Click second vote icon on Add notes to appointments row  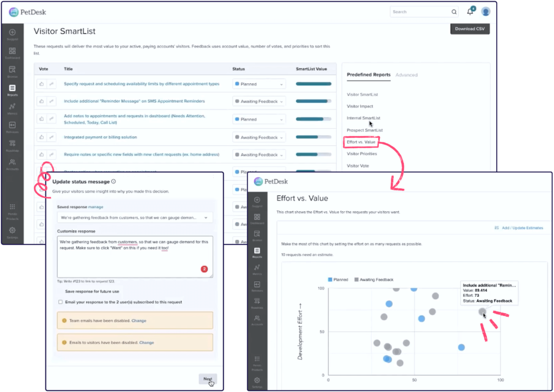(x=51, y=119)
